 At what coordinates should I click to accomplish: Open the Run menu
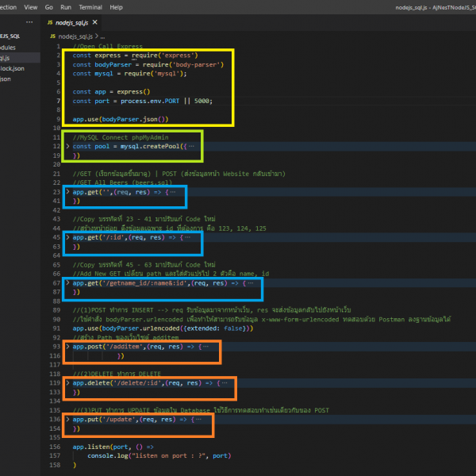(66, 6)
